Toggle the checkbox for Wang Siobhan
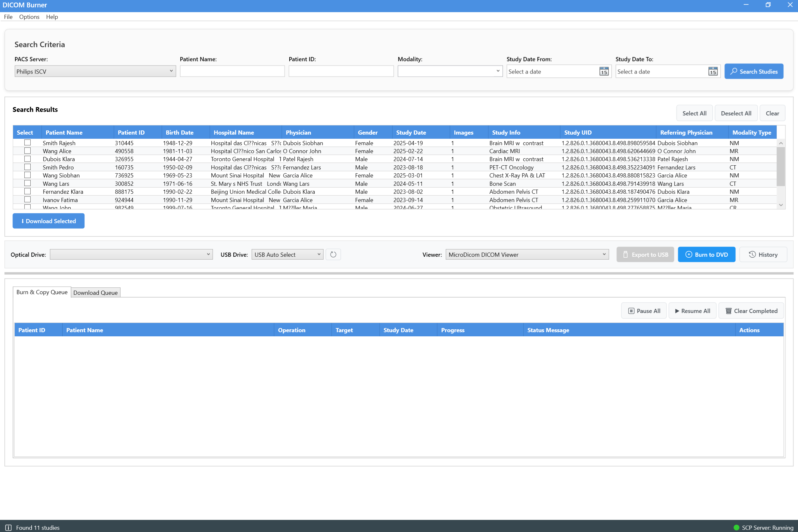Viewport: 798px width, 532px height. pos(27,175)
